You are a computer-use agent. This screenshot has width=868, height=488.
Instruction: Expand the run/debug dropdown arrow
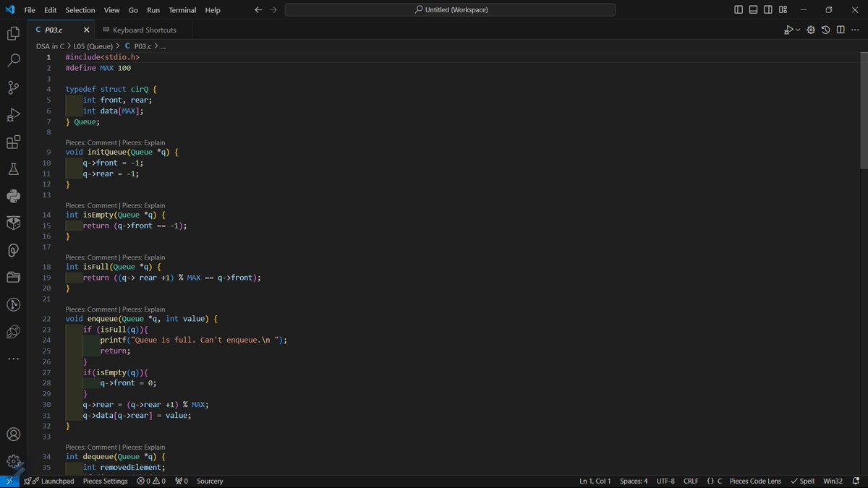tap(798, 30)
